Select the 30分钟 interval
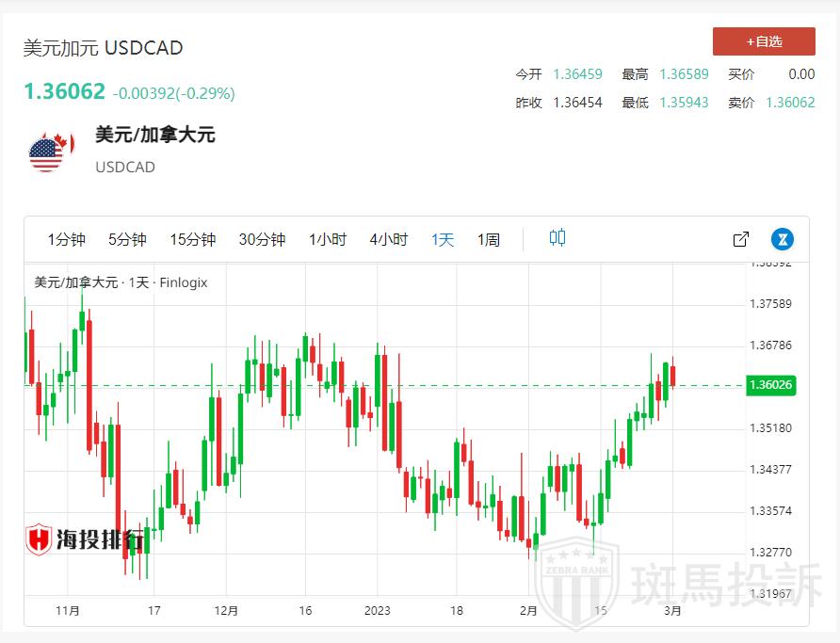Viewport: 840px width, 643px height. 262,240
